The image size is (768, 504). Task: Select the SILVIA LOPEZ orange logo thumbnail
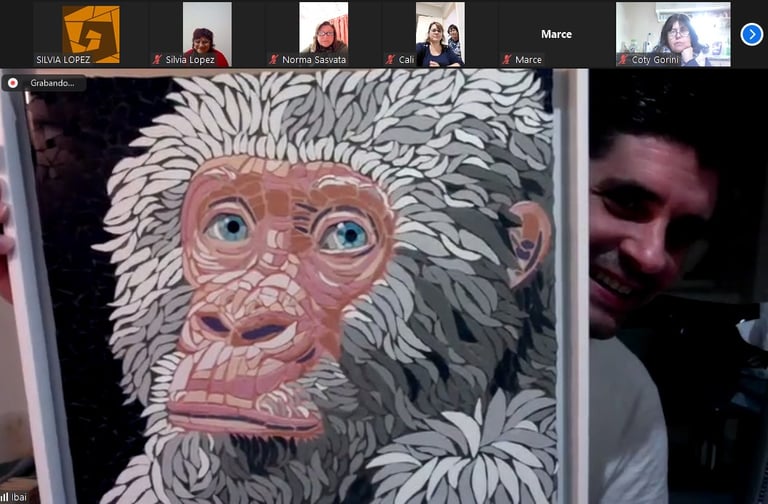pyautogui.click(x=91, y=34)
